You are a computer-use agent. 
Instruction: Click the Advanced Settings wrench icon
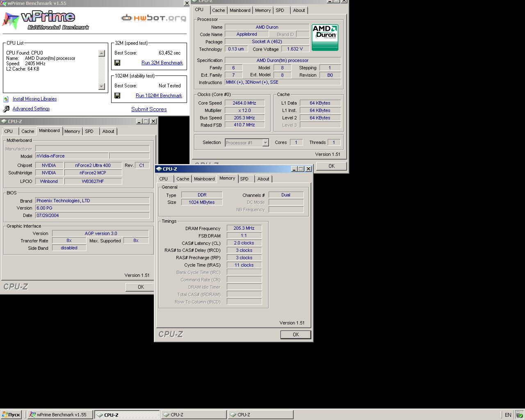point(6,109)
